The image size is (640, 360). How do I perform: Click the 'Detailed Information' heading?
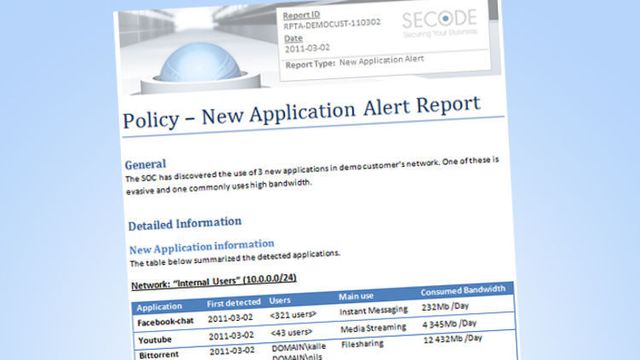[185, 223]
